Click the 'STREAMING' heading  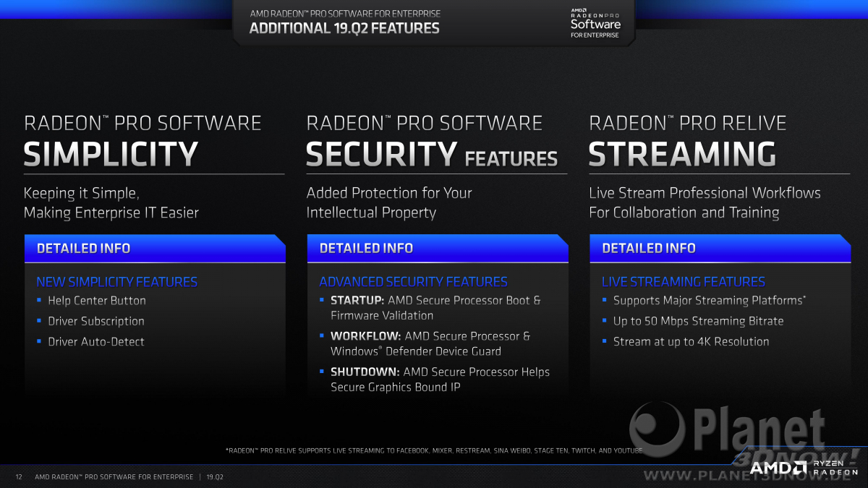pyautogui.click(x=682, y=154)
